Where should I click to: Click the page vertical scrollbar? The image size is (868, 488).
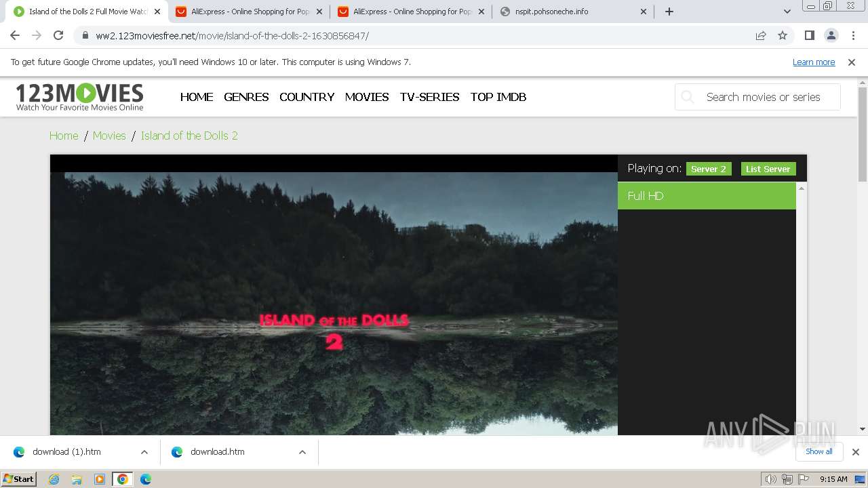click(863, 136)
